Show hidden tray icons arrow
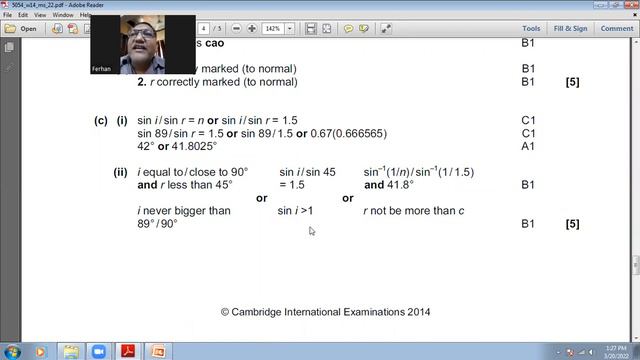 coord(558,352)
